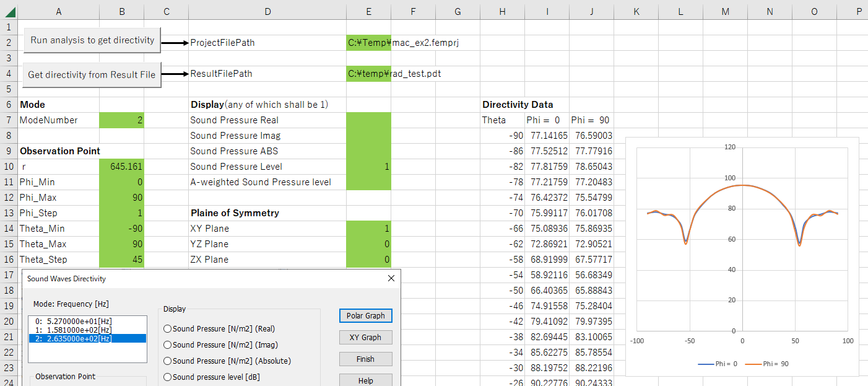Viewport: 868px width, 386px height.
Task: Select mode 0 at 5.27e+01 Hz in the list
Action: (73, 322)
